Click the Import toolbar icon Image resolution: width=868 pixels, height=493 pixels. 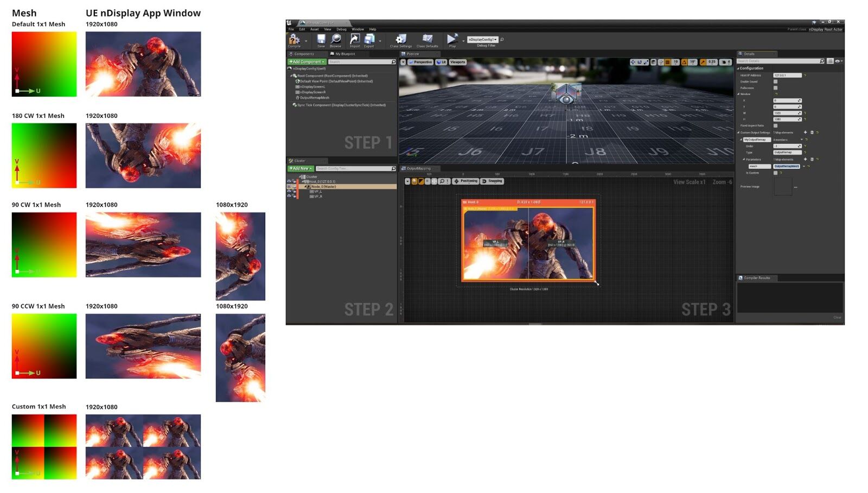[x=355, y=40]
